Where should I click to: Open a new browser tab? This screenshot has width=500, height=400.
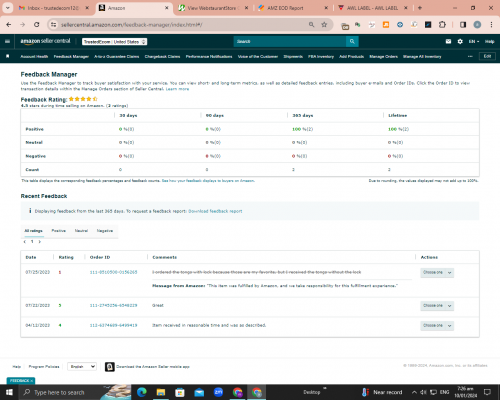pos(420,8)
